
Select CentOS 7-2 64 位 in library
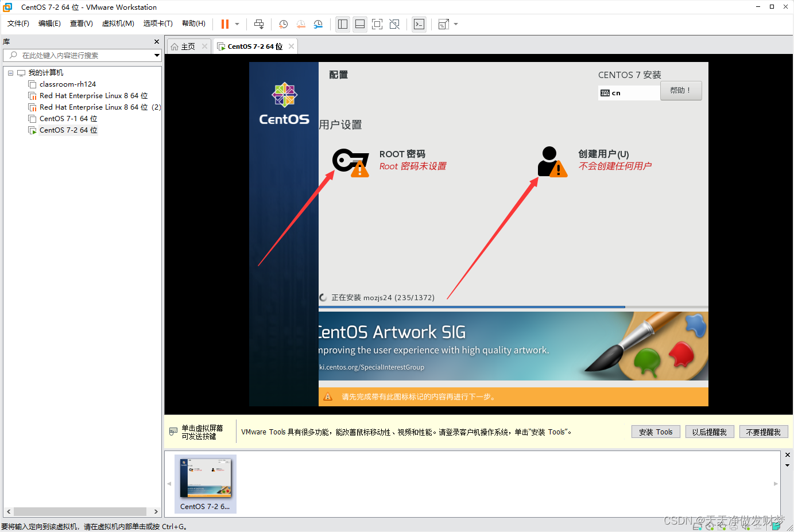point(68,130)
